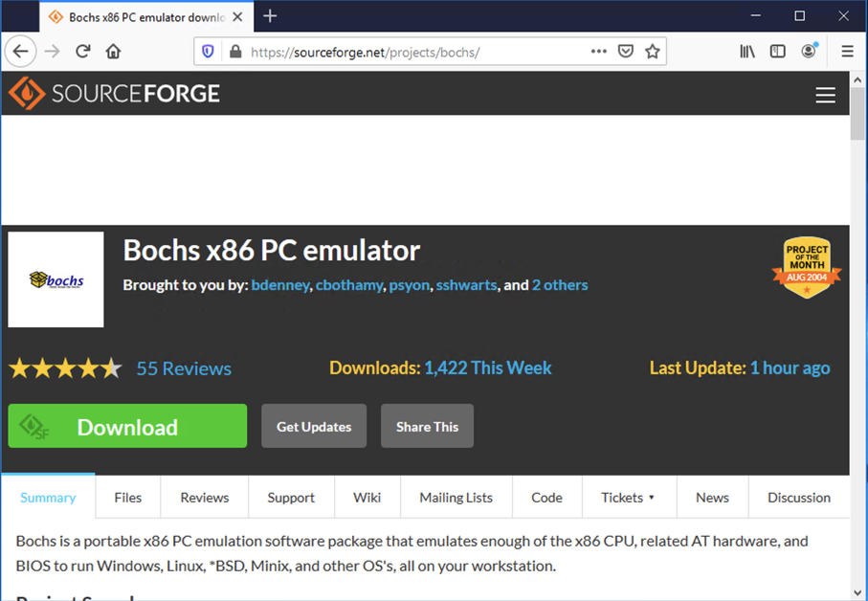The width and height of the screenshot is (868, 601).
Task: Open the Code tab
Action: tap(547, 498)
